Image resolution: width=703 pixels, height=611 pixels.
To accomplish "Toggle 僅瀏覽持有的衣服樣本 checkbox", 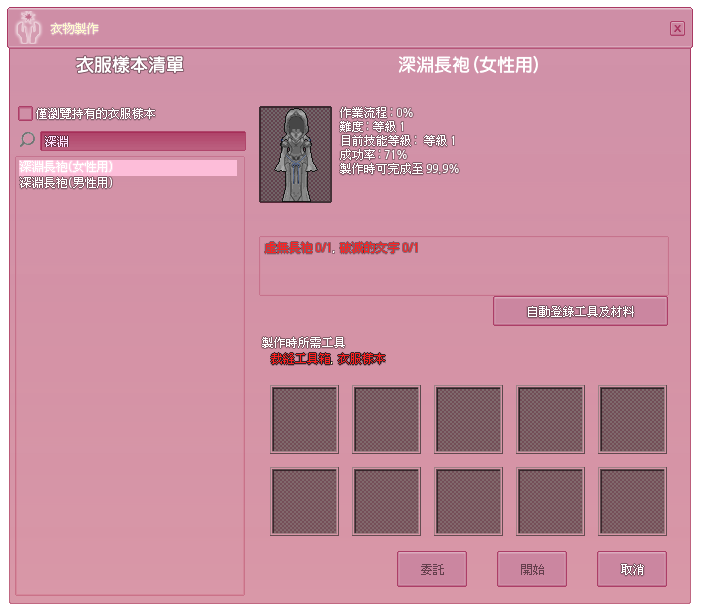I will click(x=26, y=114).
